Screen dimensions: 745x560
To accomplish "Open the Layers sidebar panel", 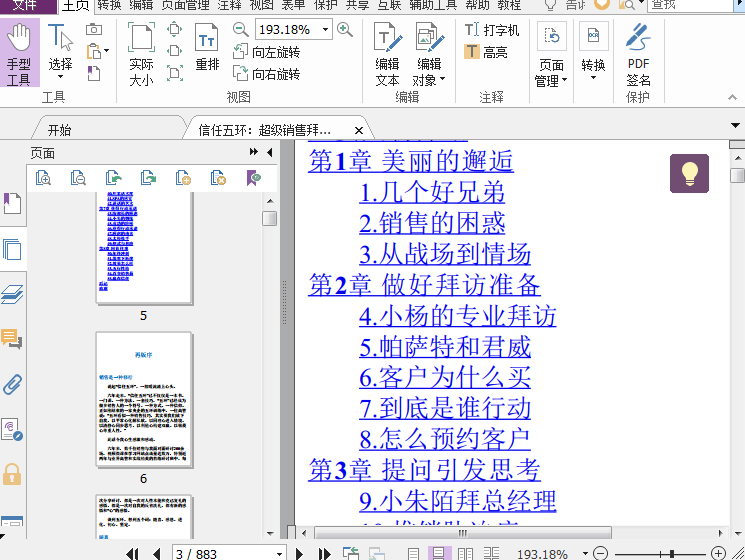I will coord(12,294).
